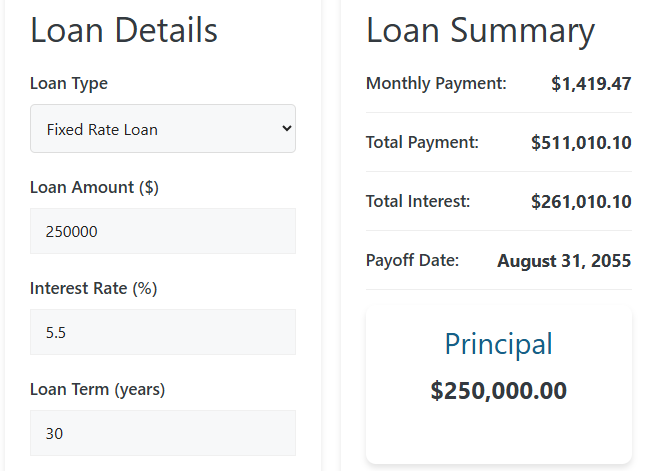This screenshot has height=471, width=653.
Task: Select the $261,010.10 total interest value
Action: 581,202
